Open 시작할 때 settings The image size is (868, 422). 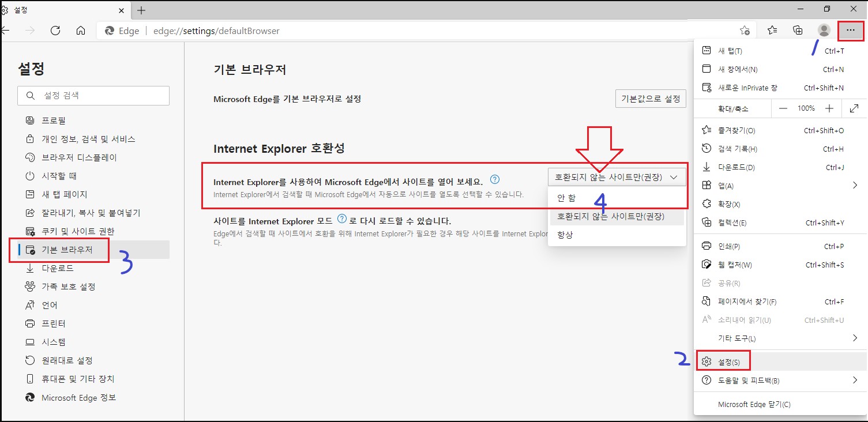coord(93,176)
